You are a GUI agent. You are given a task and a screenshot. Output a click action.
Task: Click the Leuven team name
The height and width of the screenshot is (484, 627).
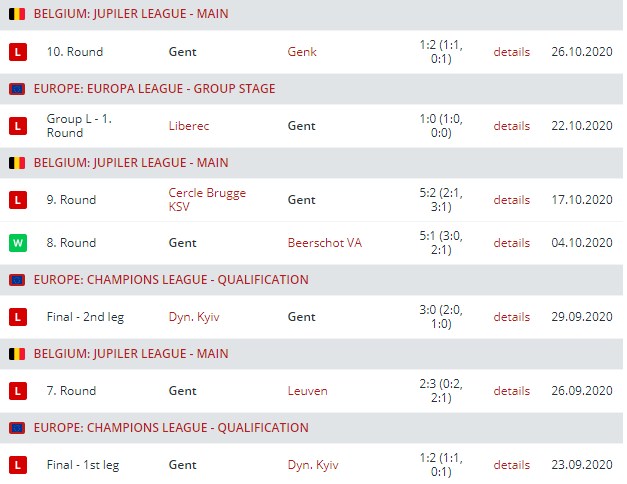pyautogui.click(x=307, y=391)
